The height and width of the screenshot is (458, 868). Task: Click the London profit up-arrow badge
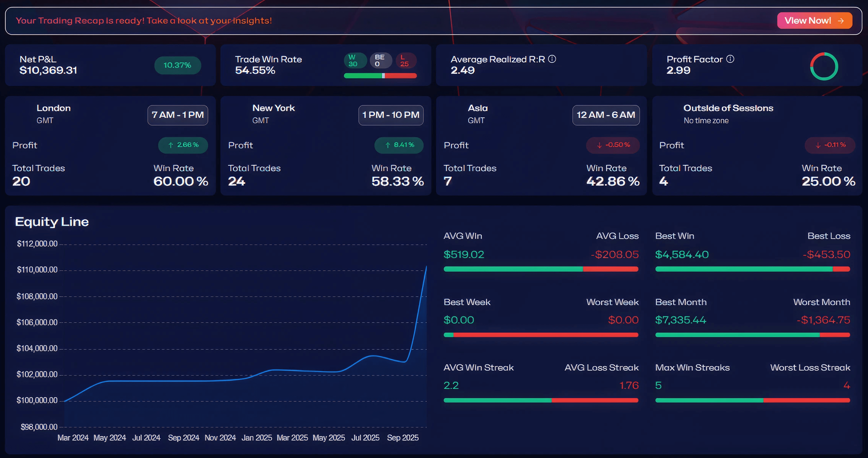point(183,145)
